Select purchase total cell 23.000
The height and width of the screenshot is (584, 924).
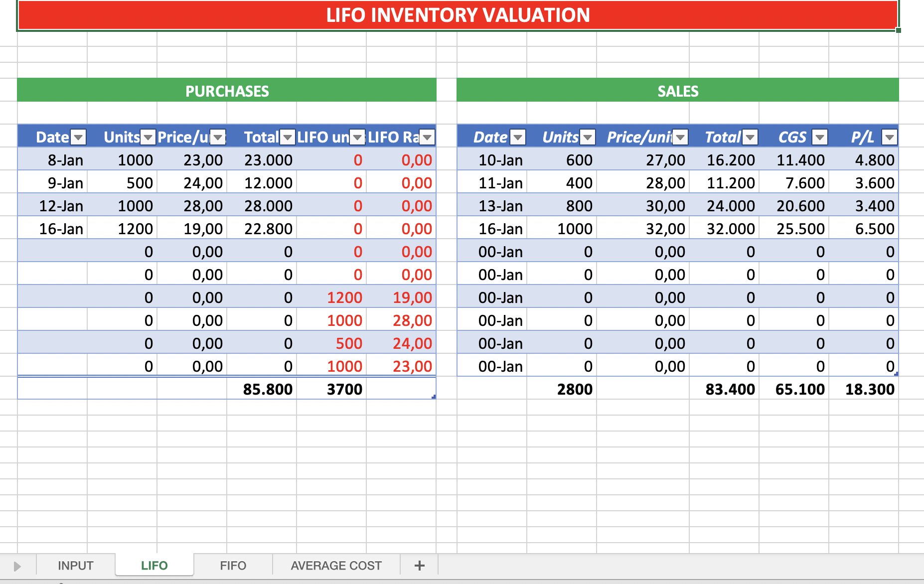point(262,160)
